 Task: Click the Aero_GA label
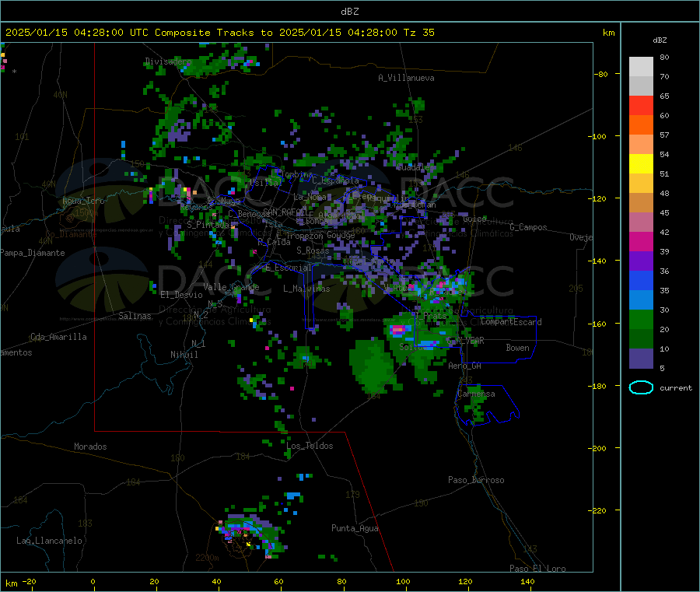click(464, 366)
